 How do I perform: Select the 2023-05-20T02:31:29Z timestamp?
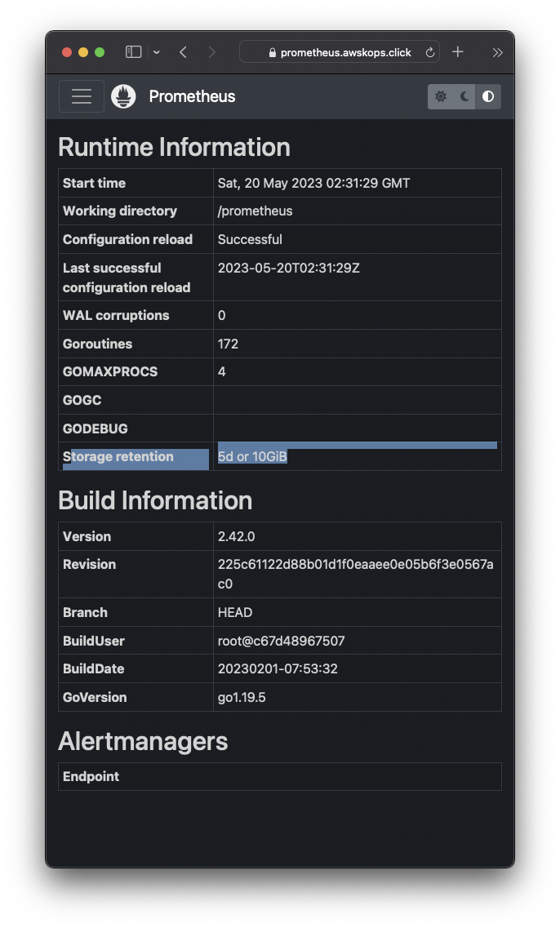pos(288,268)
